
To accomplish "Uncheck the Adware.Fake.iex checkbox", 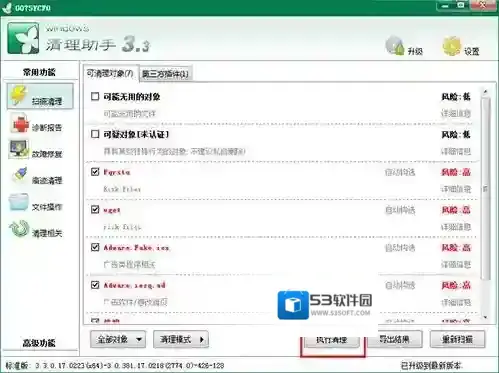I will [x=95, y=247].
